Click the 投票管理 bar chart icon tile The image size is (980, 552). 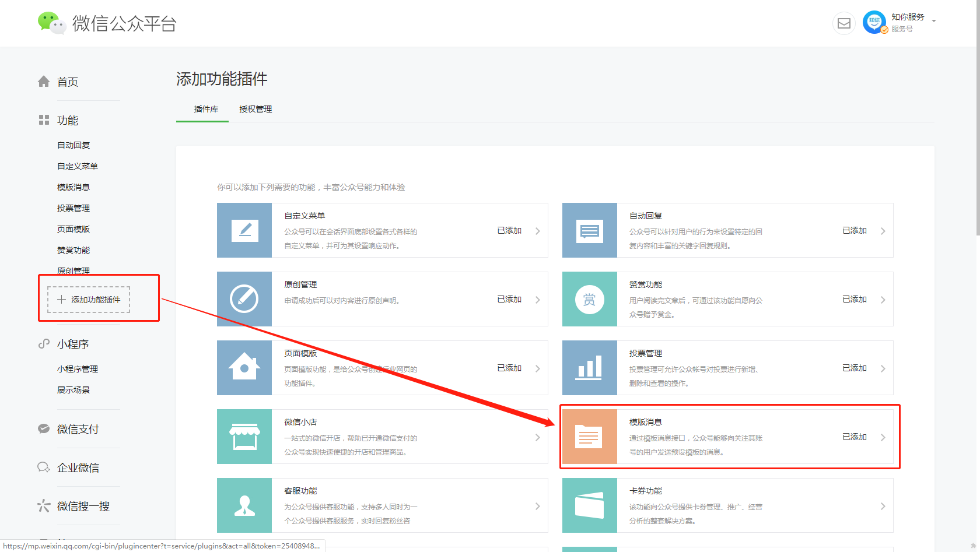point(590,368)
